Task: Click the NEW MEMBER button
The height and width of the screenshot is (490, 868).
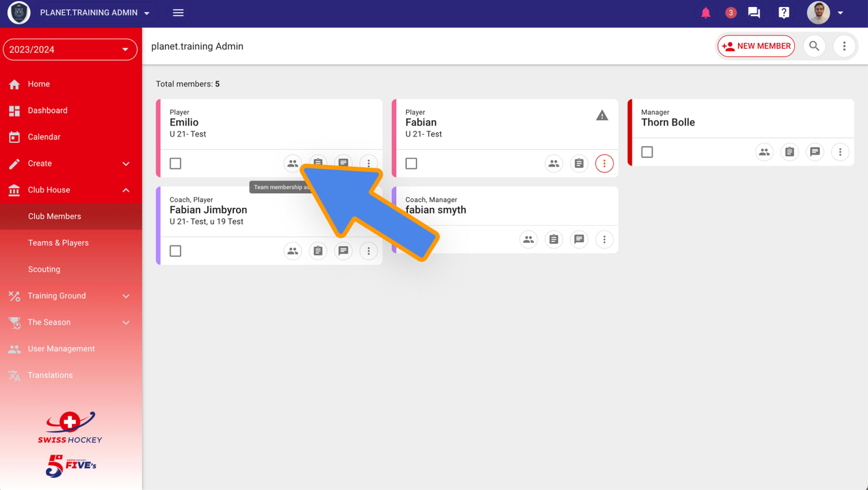Action: pyautogui.click(x=756, y=46)
